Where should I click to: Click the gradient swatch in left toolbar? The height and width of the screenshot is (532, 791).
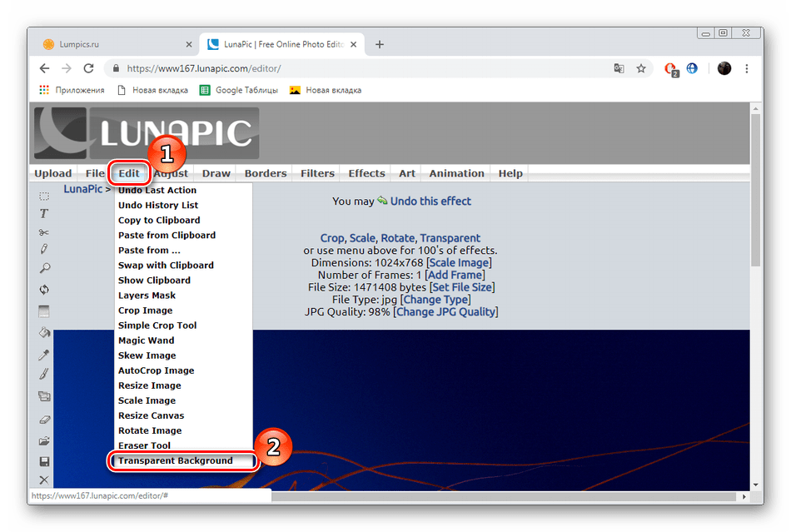(44, 311)
